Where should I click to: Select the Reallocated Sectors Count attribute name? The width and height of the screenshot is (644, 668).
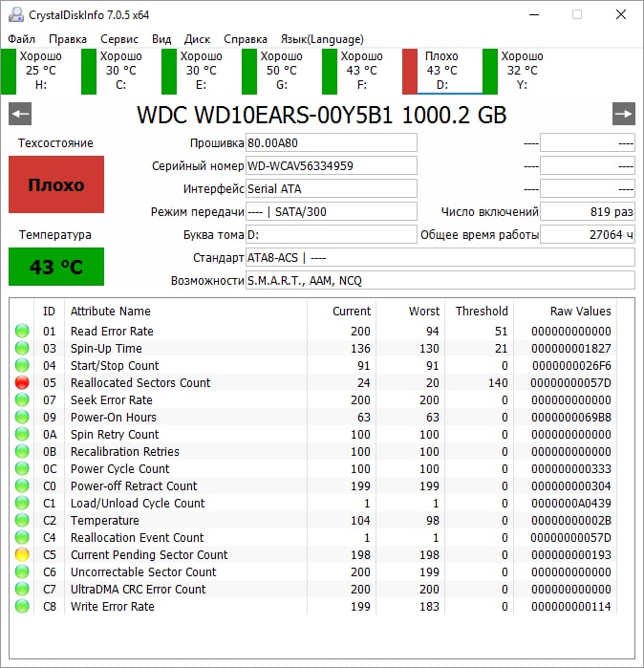[140, 382]
